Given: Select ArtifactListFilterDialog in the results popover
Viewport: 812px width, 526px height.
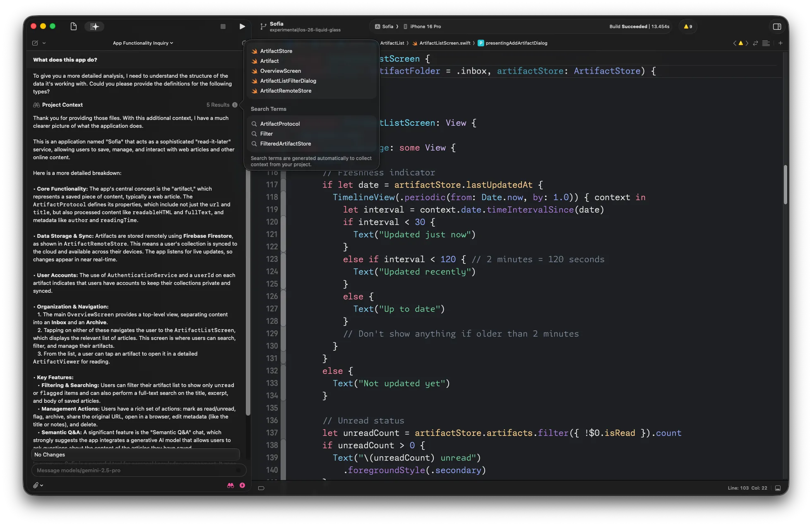Looking at the screenshot, I should [288, 81].
